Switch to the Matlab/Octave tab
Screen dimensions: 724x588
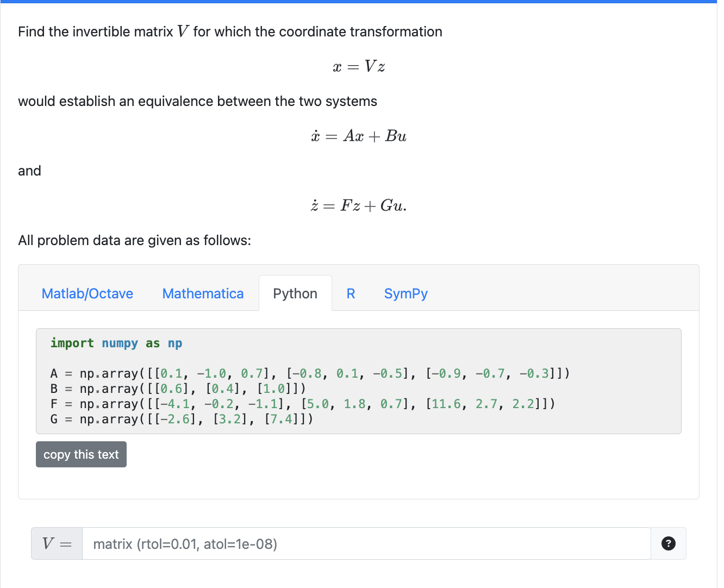click(87, 293)
